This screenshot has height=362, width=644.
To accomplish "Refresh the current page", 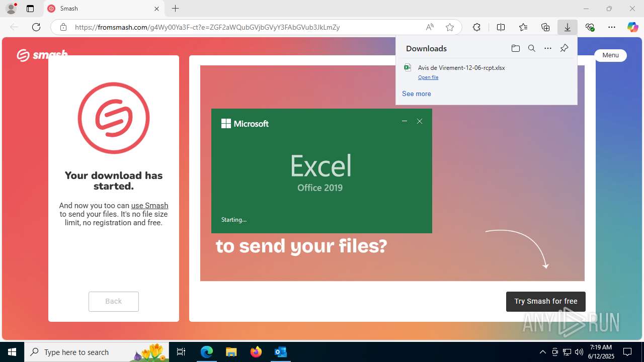I will point(36,27).
